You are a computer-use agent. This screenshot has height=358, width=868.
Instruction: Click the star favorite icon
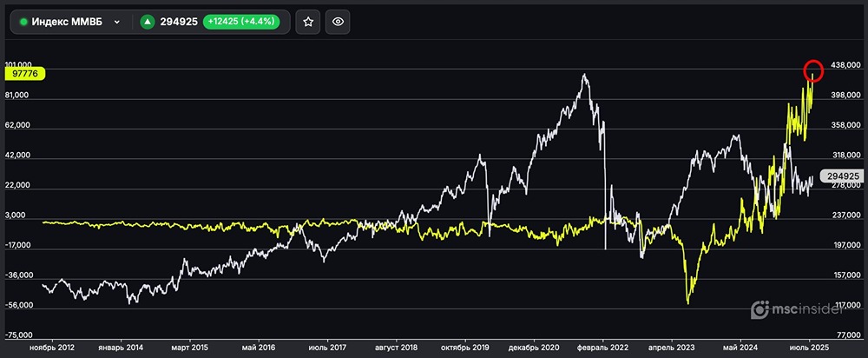(308, 22)
